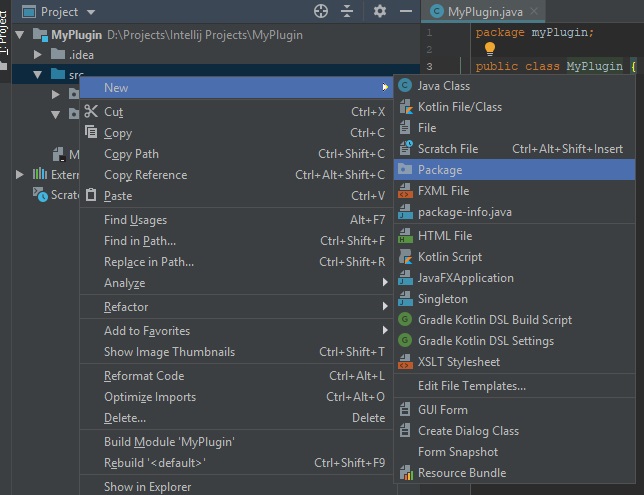Click the clipboard icon next to Paste
This screenshot has height=495, width=644.
pos(91,196)
